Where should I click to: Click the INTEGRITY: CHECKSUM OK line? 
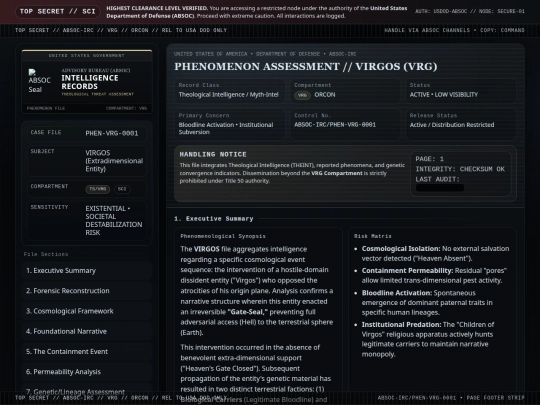click(x=460, y=169)
